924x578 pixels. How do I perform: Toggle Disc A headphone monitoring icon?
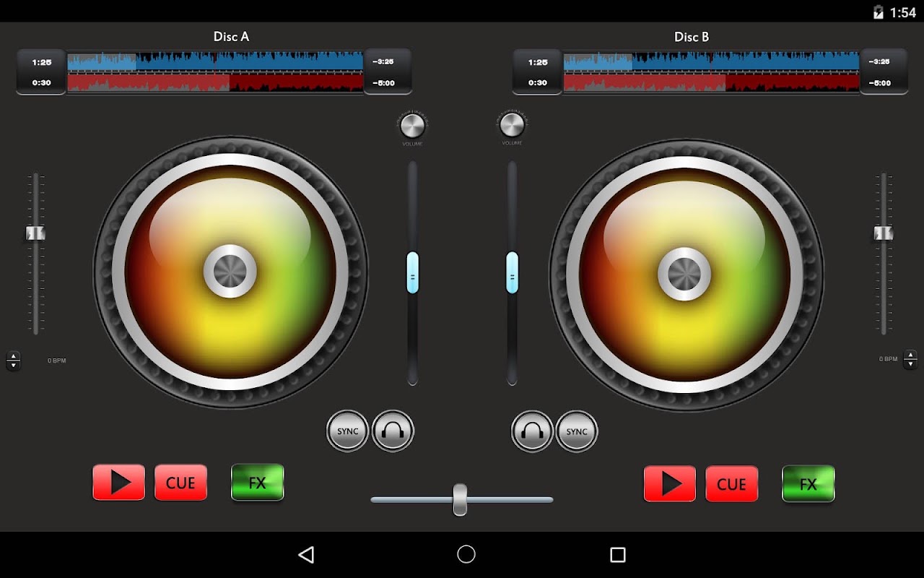click(x=393, y=431)
